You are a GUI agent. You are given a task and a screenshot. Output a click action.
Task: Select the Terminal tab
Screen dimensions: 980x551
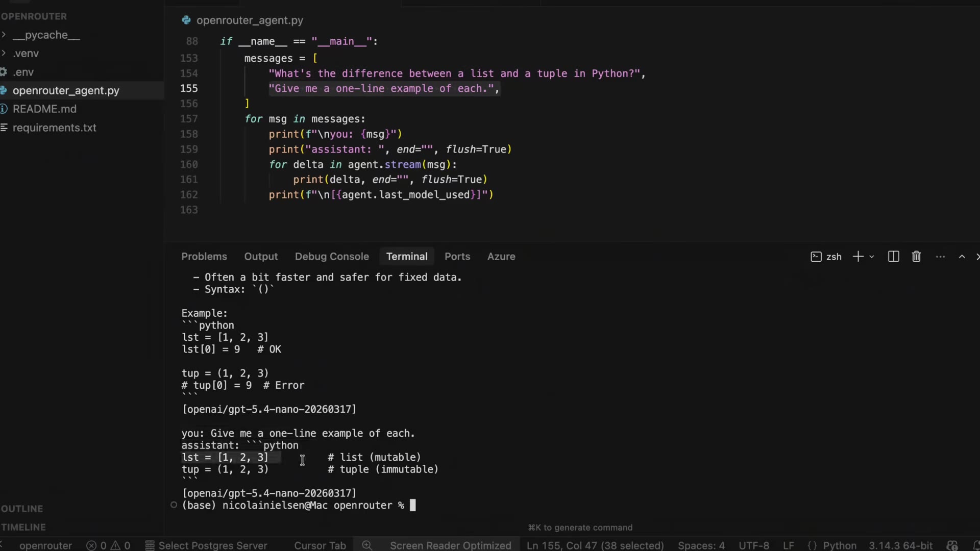[x=407, y=257]
